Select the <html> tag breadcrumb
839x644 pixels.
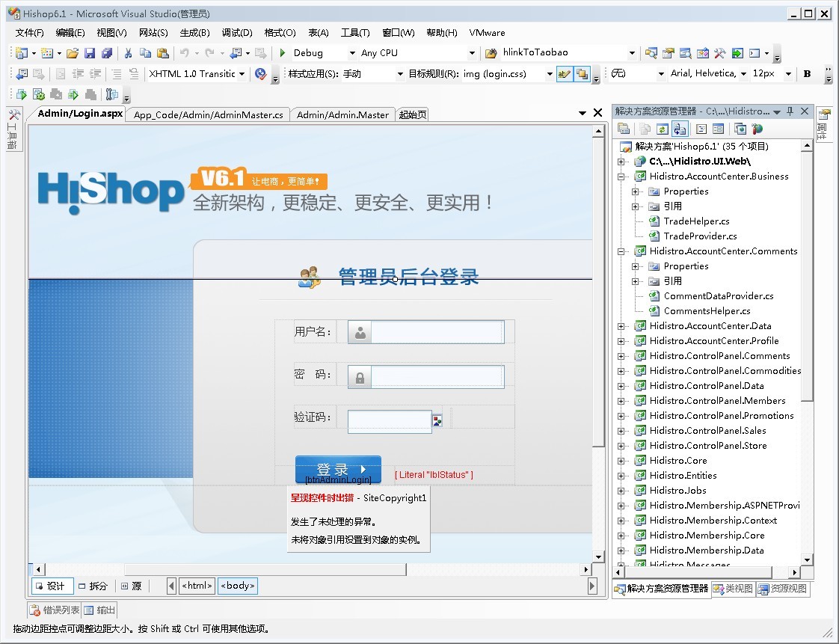pos(197,586)
